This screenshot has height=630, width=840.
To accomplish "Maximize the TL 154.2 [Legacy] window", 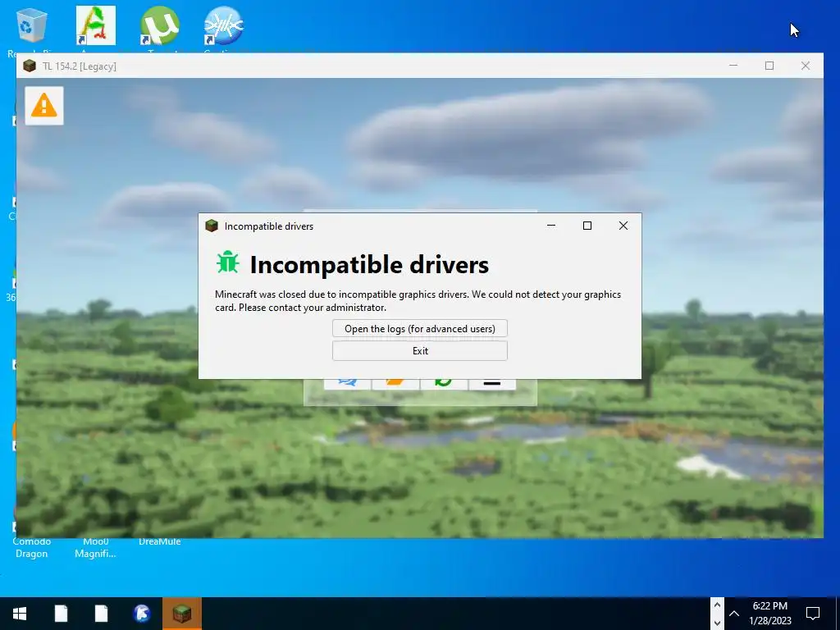I will point(769,66).
